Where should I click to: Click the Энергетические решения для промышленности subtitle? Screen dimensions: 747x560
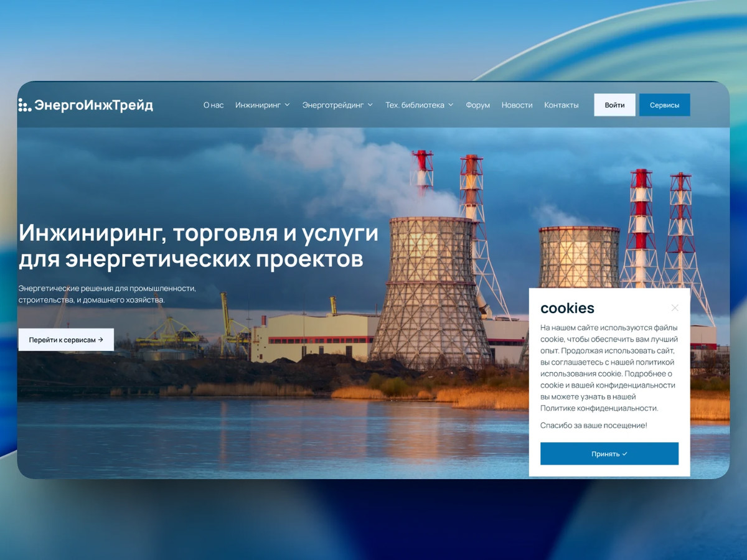coord(107,294)
